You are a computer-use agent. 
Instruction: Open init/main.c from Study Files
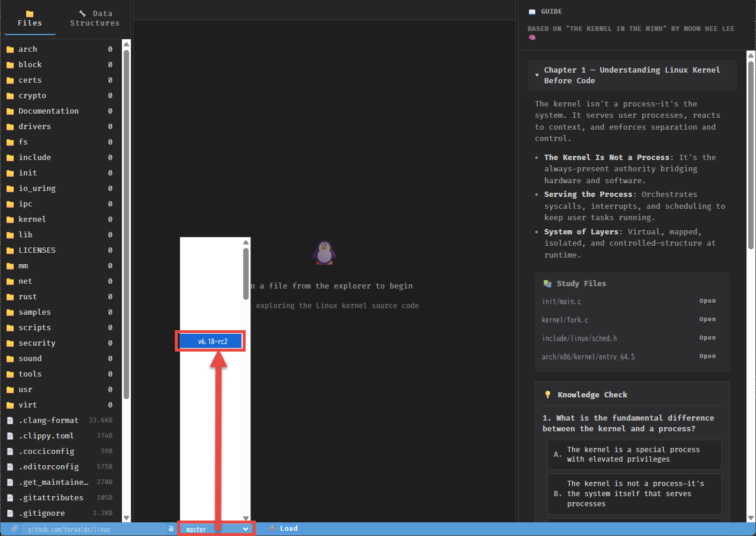point(707,301)
